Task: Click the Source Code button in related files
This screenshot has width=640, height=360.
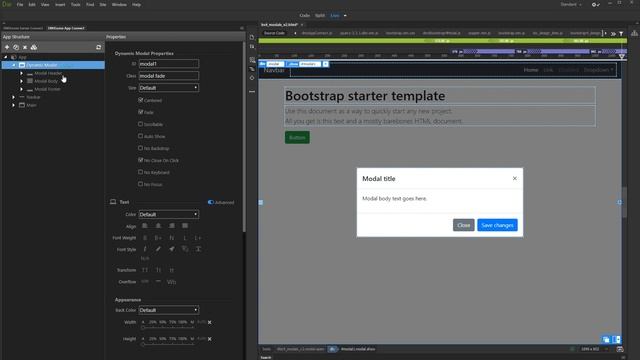Action: point(274,33)
